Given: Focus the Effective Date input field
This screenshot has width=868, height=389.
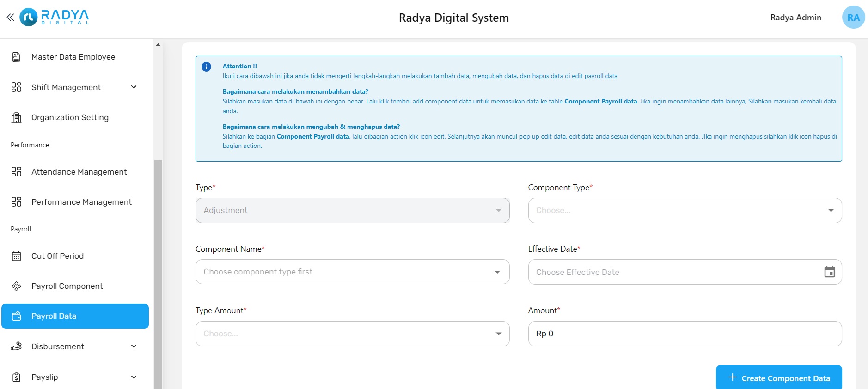Looking at the screenshot, I should point(685,272).
